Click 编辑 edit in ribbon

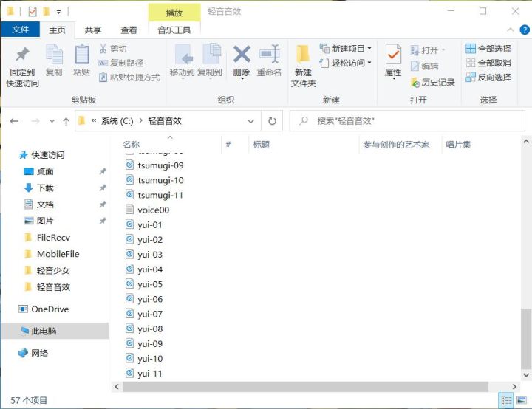(x=425, y=66)
